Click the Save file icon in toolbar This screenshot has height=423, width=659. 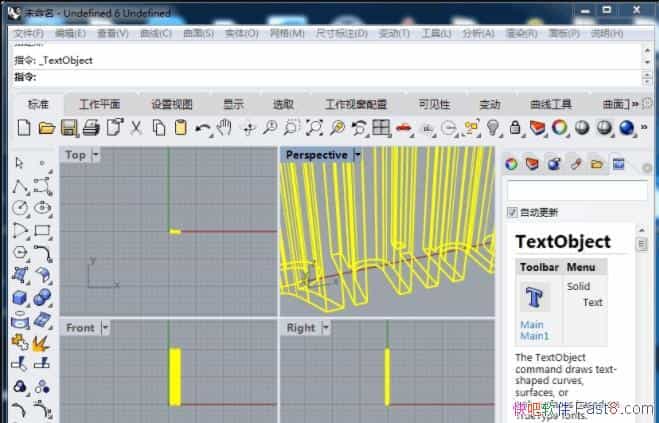(x=69, y=128)
